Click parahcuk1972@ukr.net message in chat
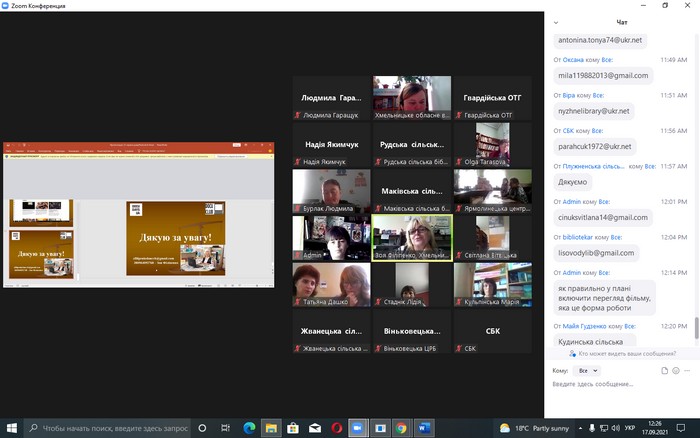Screen dimensions: 700x438 point(595,146)
